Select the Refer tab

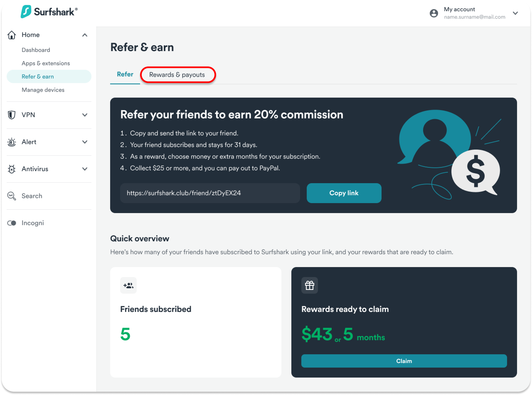click(x=125, y=74)
